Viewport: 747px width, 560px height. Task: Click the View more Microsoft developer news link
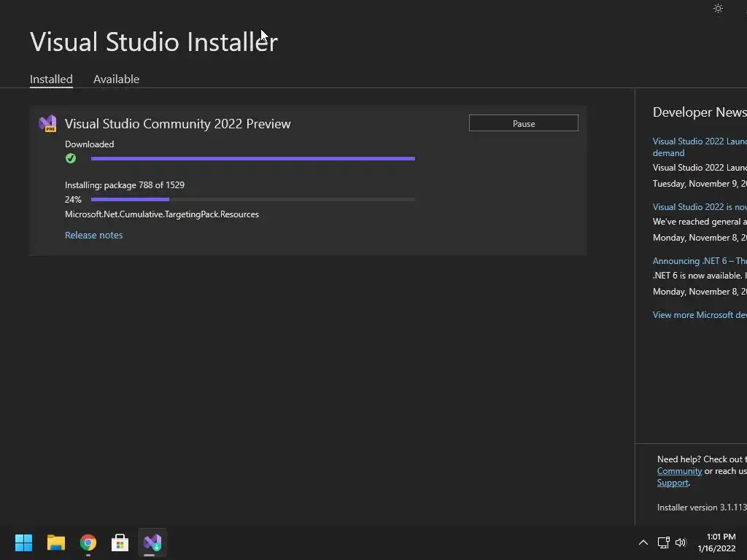(699, 315)
